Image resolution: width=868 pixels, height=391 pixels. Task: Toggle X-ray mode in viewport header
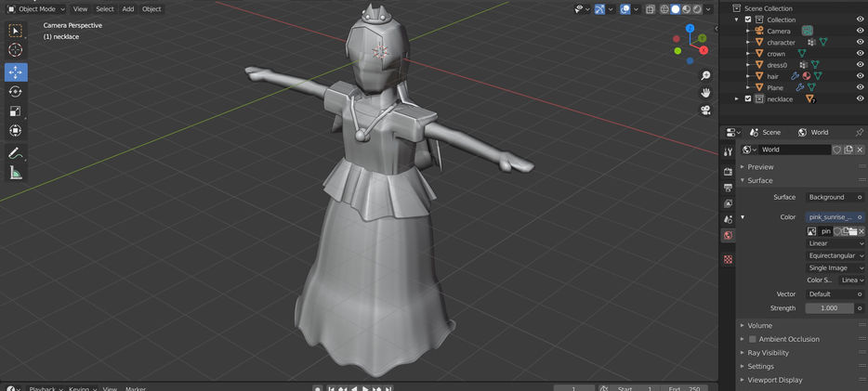(x=651, y=9)
